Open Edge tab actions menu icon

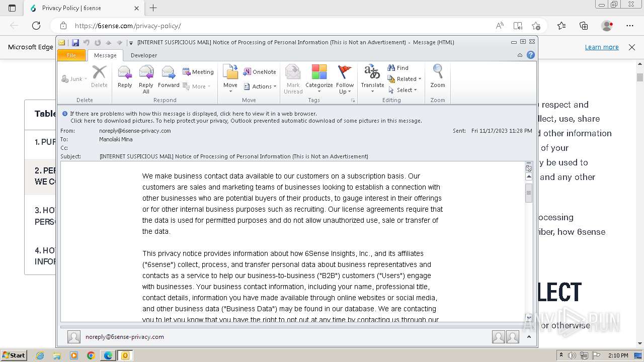(12, 8)
